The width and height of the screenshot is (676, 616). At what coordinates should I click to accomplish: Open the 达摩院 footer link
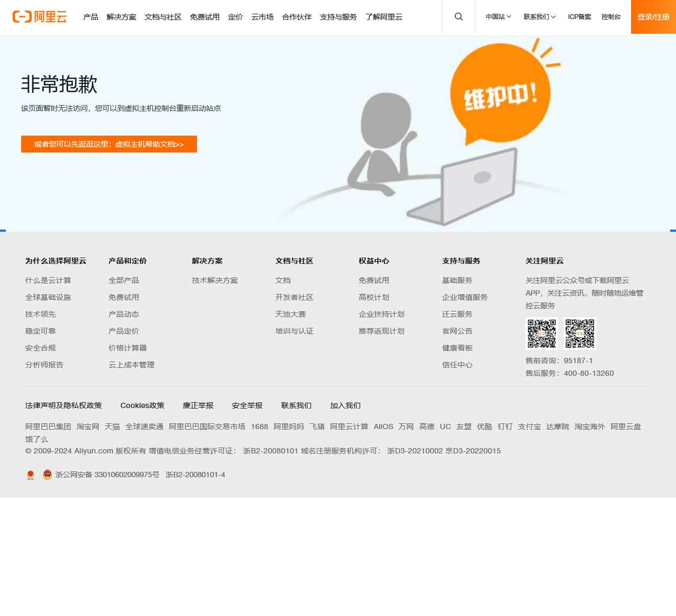558,427
